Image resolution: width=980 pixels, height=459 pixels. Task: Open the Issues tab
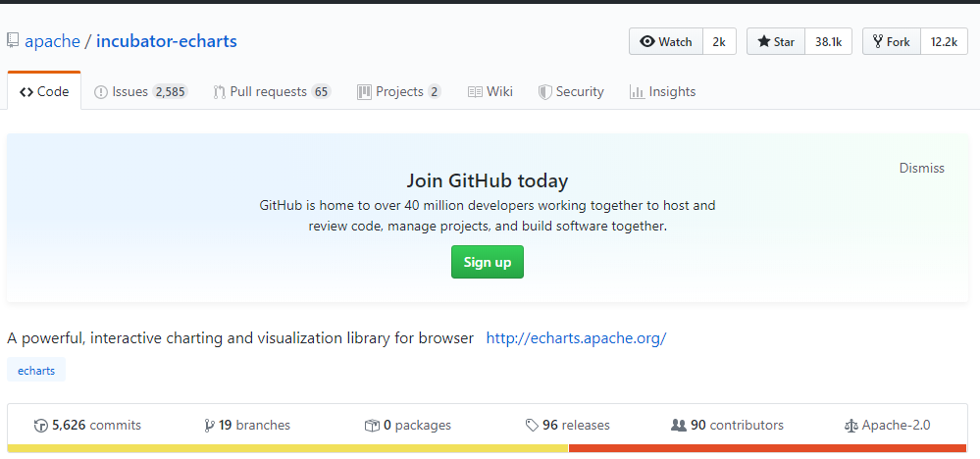pos(139,92)
